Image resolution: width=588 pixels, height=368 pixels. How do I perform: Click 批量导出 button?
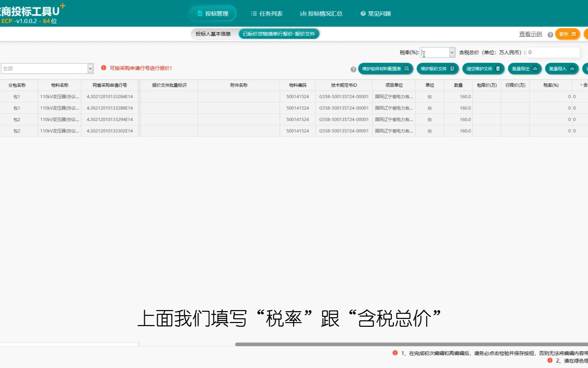(524, 69)
